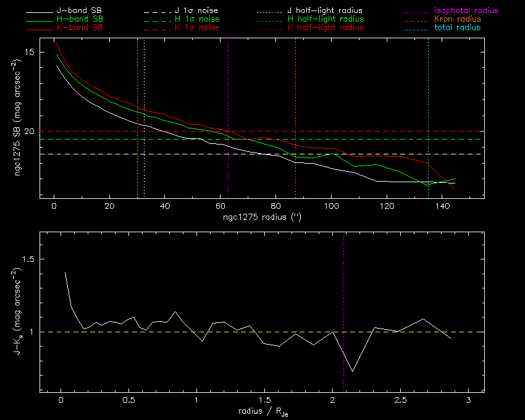This screenshot has width=525, height=420.
Task: Click the red legend line sample for K-band
Action: [40, 30]
